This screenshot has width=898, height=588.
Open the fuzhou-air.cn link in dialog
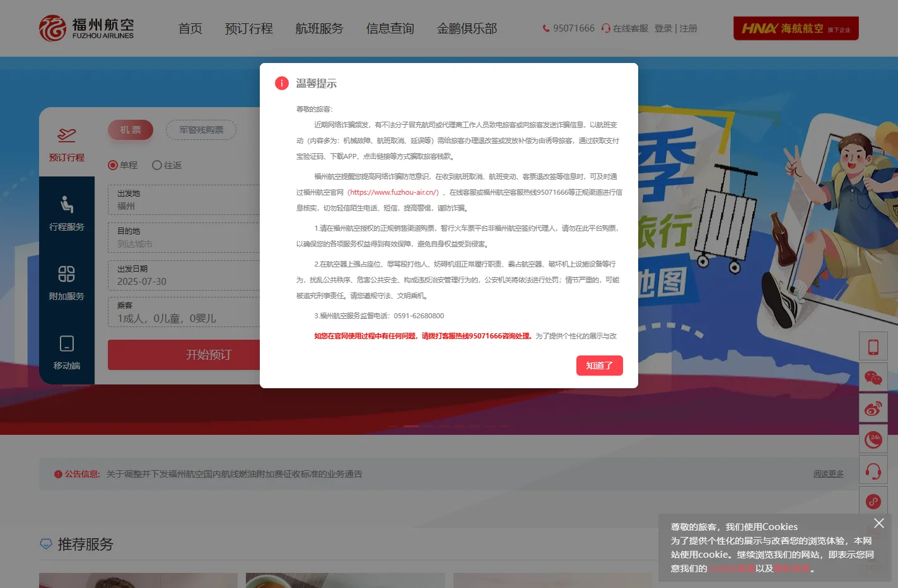394,192
